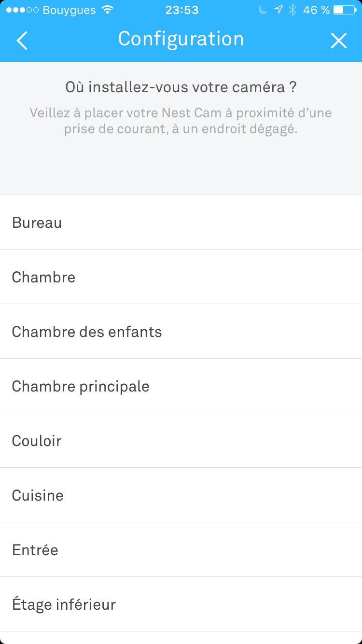Tap the clock showing 23:53
Image resolution: width=362 pixels, height=644 pixels.
click(x=182, y=10)
